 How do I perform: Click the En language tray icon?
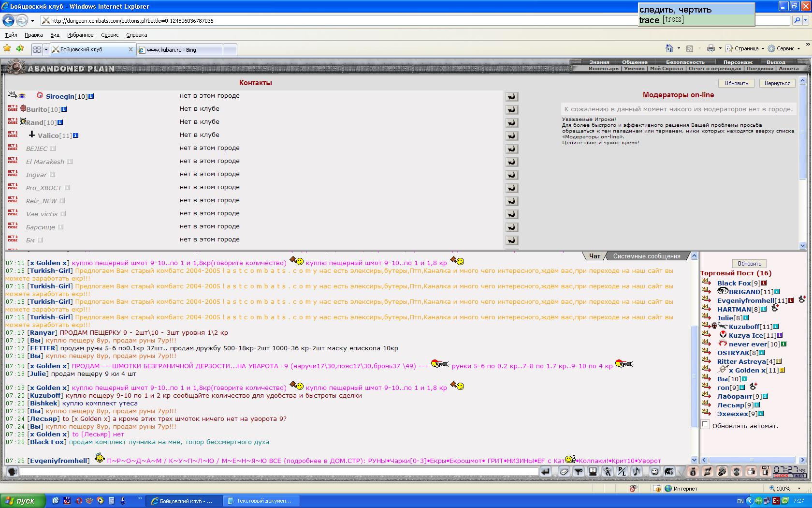point(776,501)
